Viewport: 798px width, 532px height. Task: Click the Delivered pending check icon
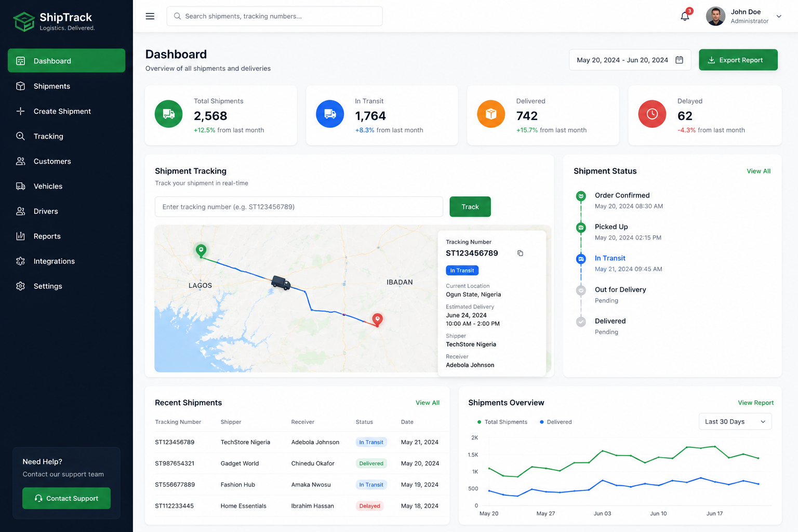pos(581,322)
